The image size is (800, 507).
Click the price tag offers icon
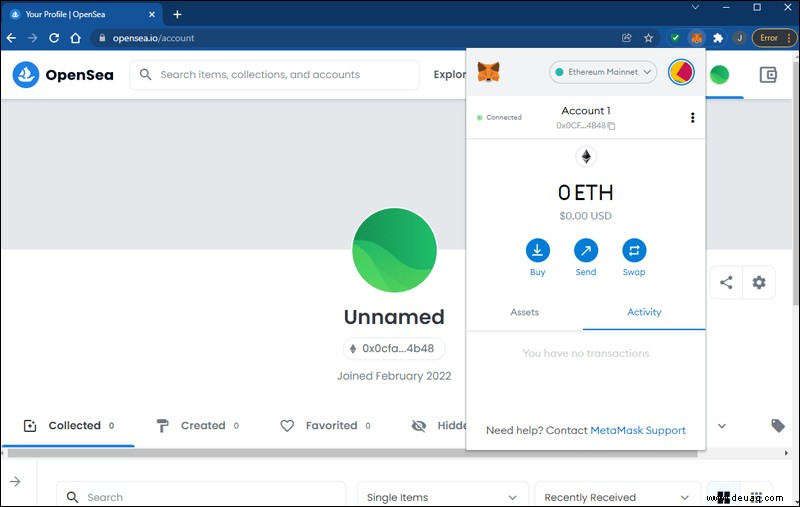778,425
